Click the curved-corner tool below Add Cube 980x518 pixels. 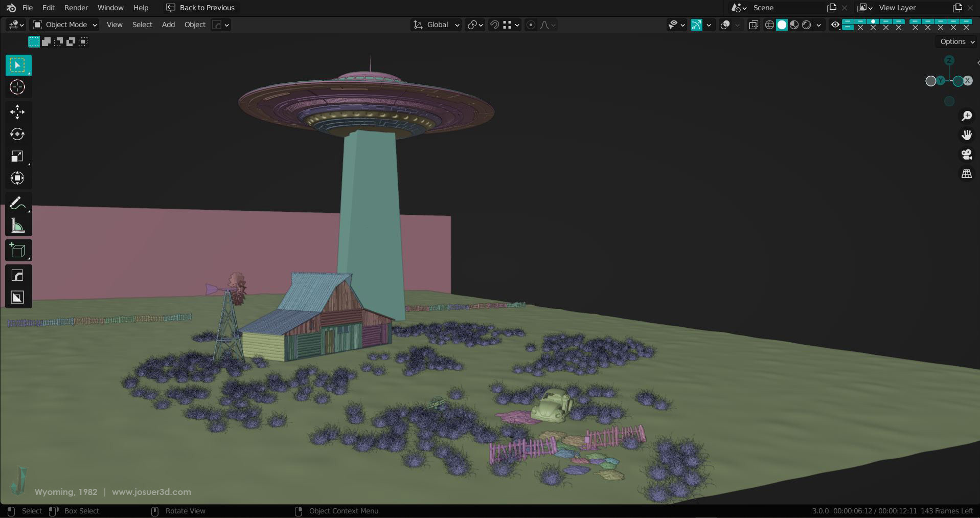(18, 275)
